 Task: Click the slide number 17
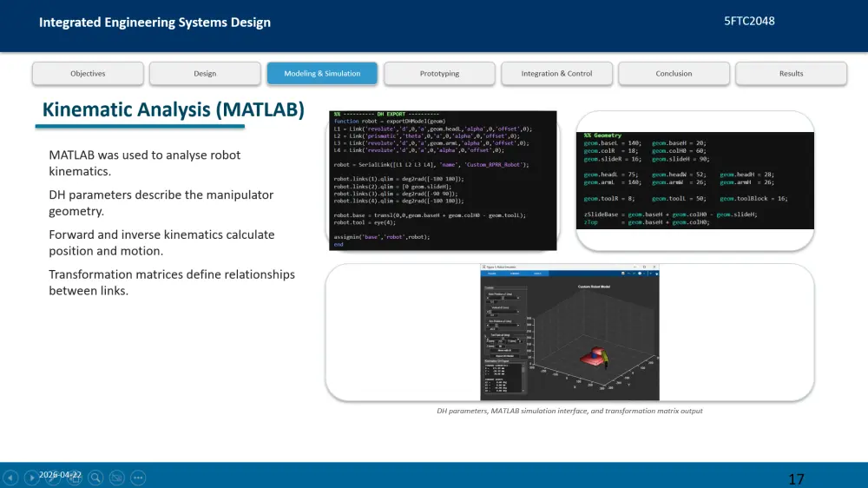[796, 479]
